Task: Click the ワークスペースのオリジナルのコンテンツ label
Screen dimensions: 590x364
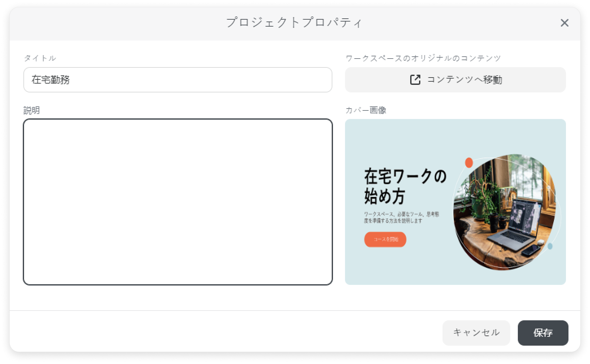Action: (x=423, y=58)
